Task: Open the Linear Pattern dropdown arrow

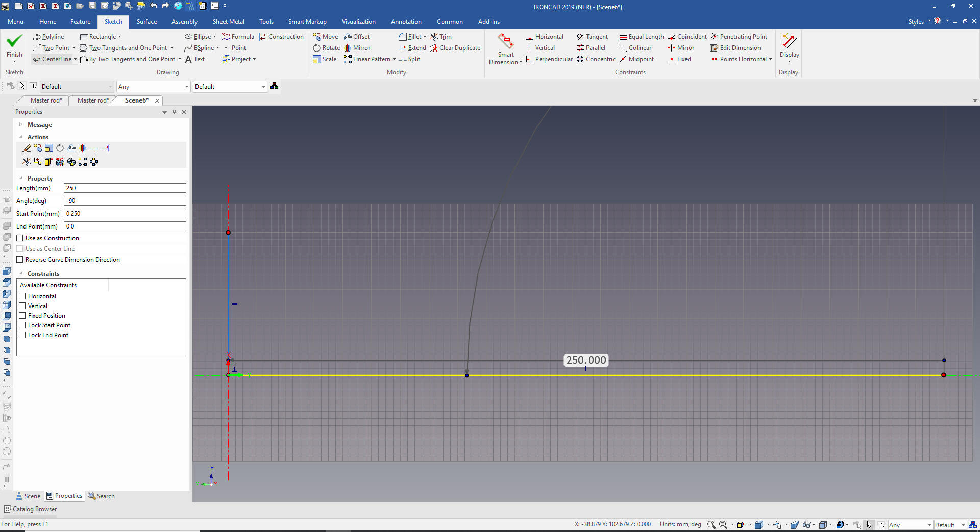Action: point(394,59)
